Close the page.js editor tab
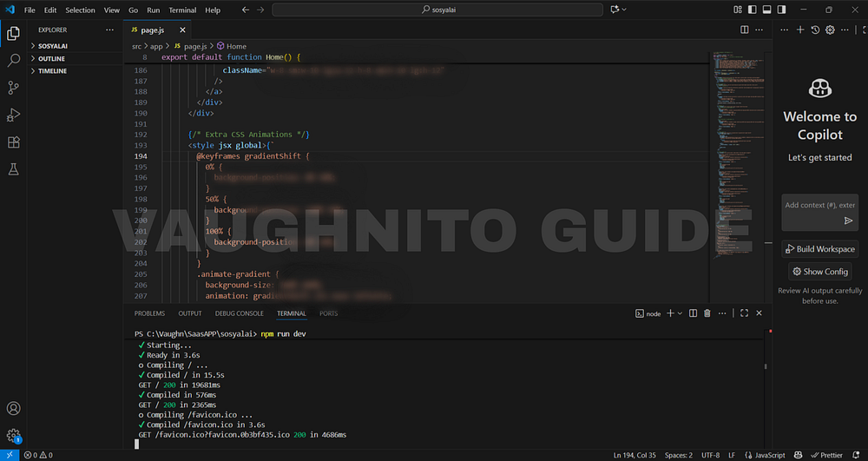 point(182,30)
